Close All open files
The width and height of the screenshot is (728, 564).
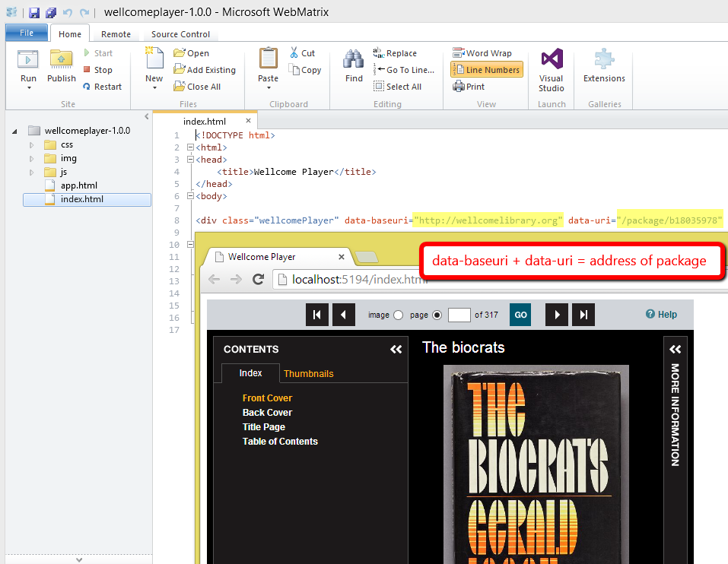point(197,87)
